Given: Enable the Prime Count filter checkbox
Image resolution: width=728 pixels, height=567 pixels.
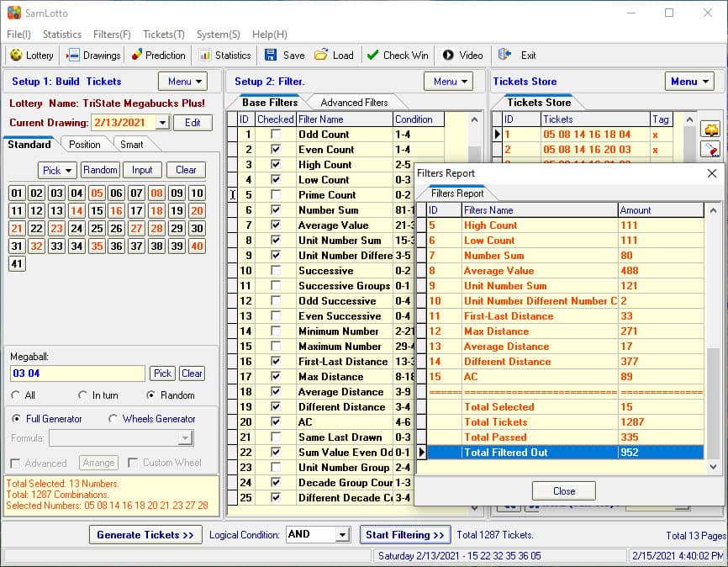Looking at the screenshot, I should point(276,194).
